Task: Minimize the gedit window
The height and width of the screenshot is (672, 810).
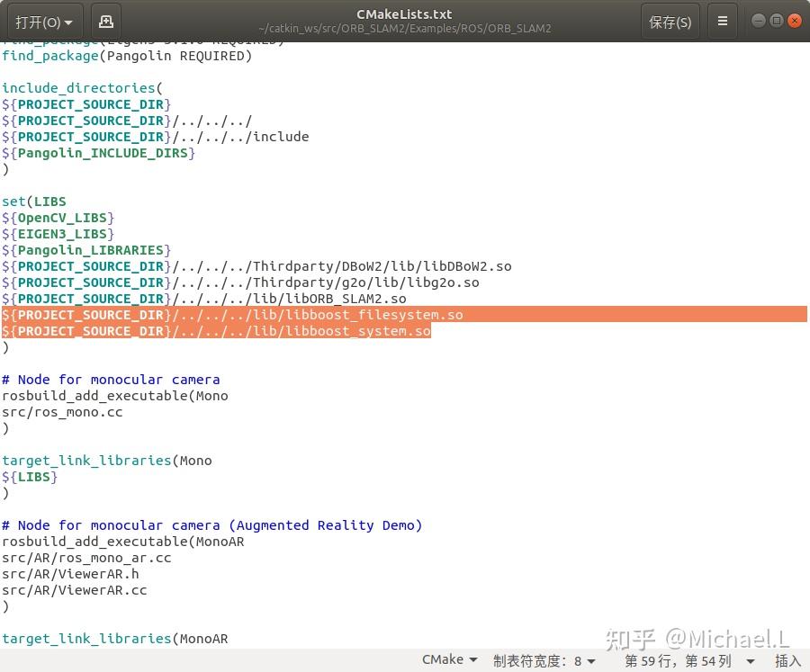Action: (759, 21)
